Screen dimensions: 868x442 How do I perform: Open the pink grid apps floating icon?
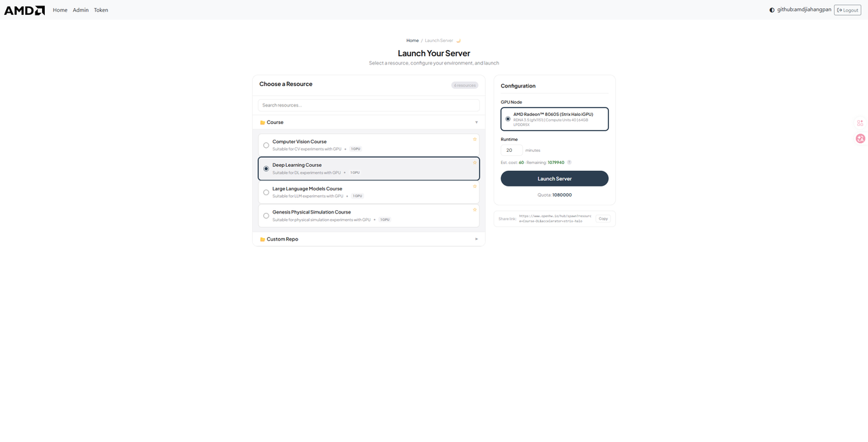click(861, 123)
